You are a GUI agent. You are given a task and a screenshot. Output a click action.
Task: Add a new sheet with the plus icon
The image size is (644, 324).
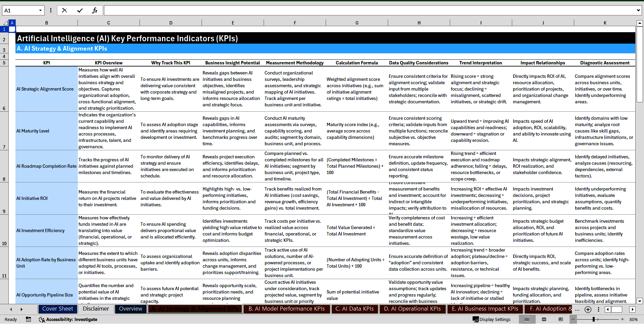tap(588, 309)
